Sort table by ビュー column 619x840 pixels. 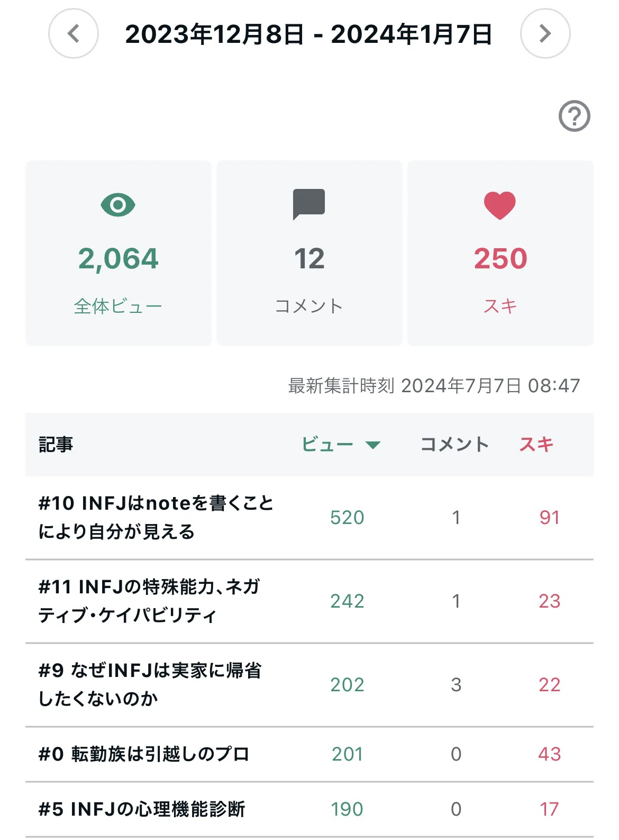tap(327, 445)
